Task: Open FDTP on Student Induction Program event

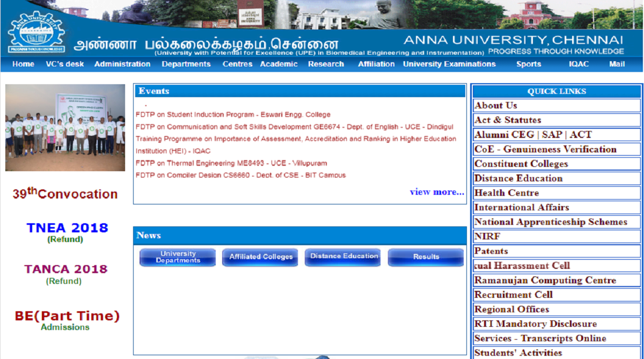Action: (233, 114)
